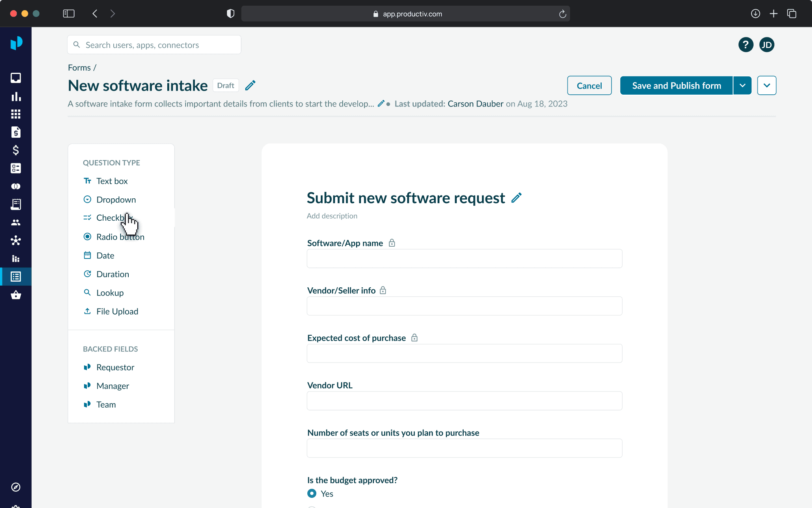The image size is (812, 508).
Task: Open the checklist card sidebar icon
Action: pyautogui.click(x=16, y=168)
